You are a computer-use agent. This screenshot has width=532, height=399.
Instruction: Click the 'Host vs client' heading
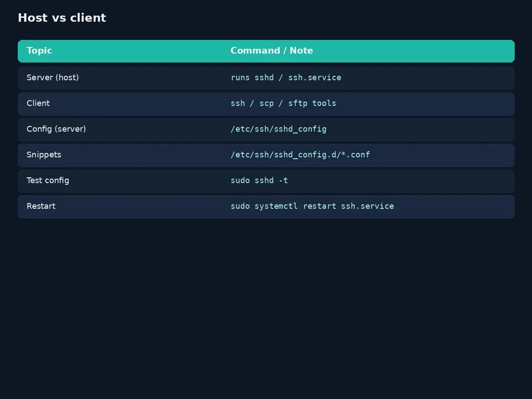pyautogui.click(x=62, y=18)
